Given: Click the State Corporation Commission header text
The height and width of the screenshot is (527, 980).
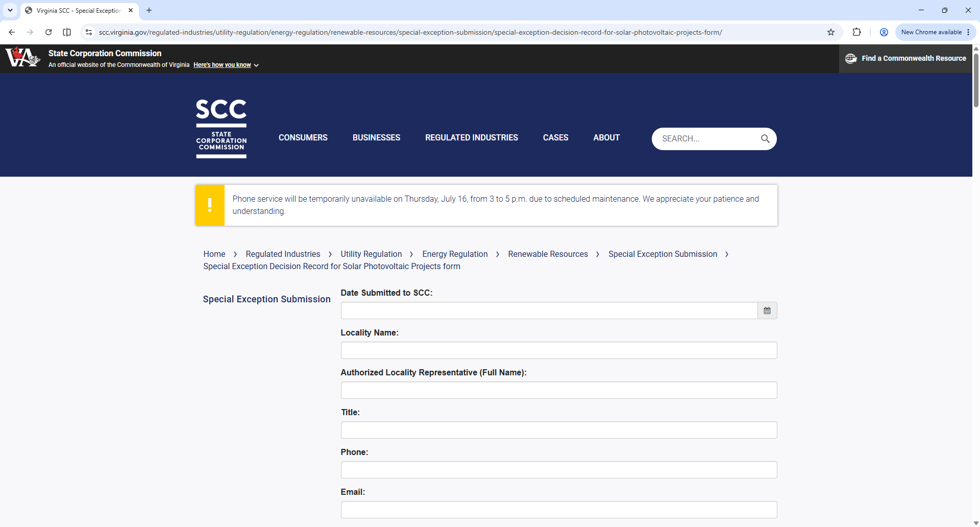Looking at the screenshot, I should pyautogui.click(x=105, y=53).
